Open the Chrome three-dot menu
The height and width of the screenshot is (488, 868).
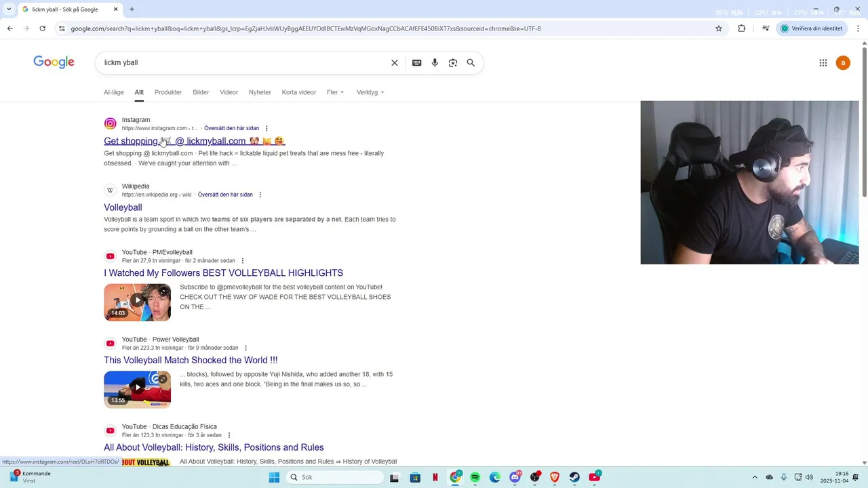[x=858, y=28]
